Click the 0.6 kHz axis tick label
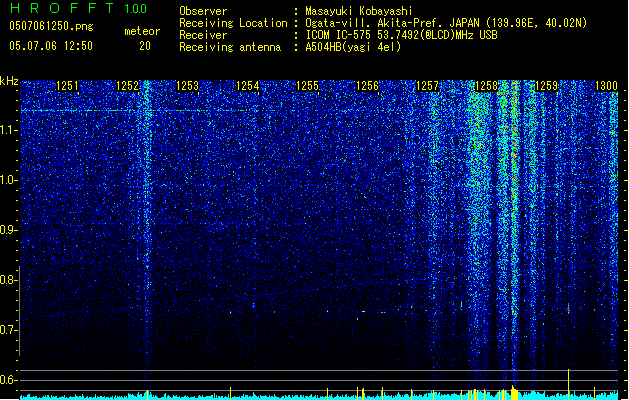 8,380
